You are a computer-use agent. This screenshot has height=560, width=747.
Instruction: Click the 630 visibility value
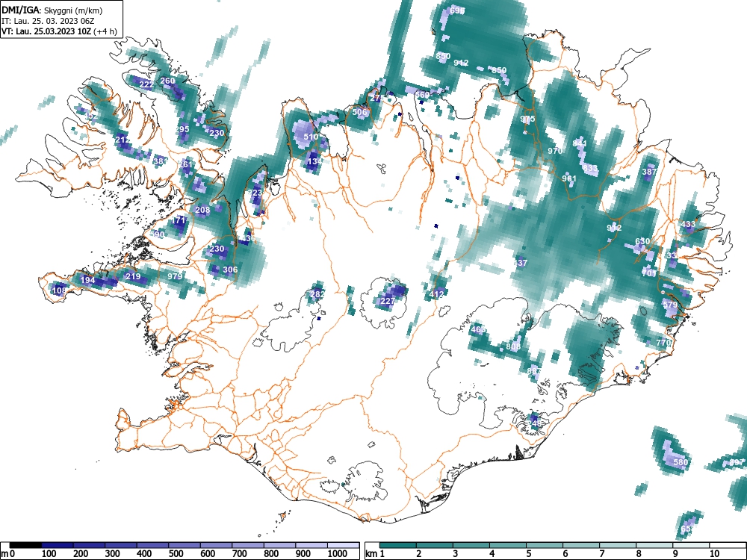642,241
